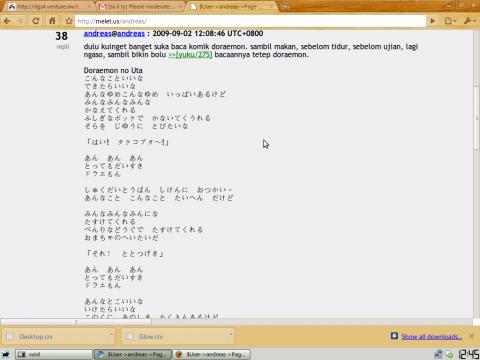Click the vertical scrollbar thumb
Image resolution: width=480 pixels, height=360 pixels.
point(476,118)
